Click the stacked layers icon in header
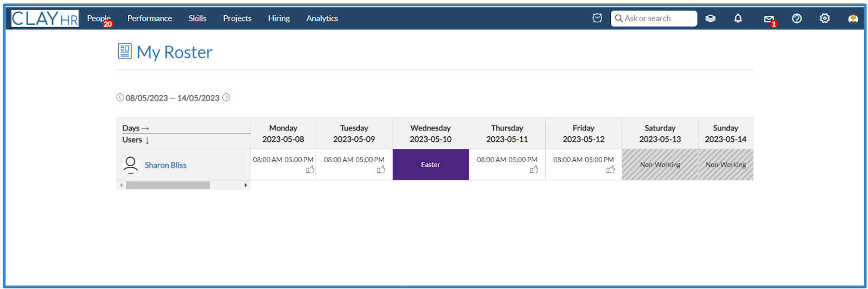868x289 pixels. tap(710, 18)
